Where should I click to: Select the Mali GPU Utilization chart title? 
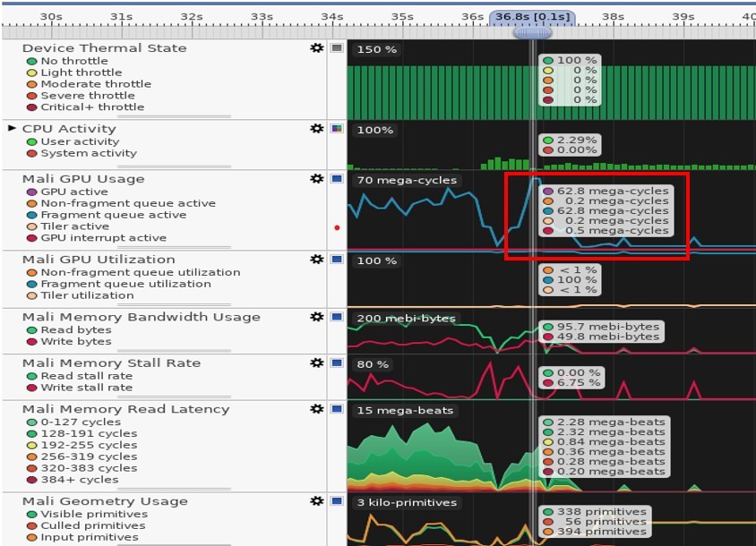pyautogui.click(x=99, y=259)
